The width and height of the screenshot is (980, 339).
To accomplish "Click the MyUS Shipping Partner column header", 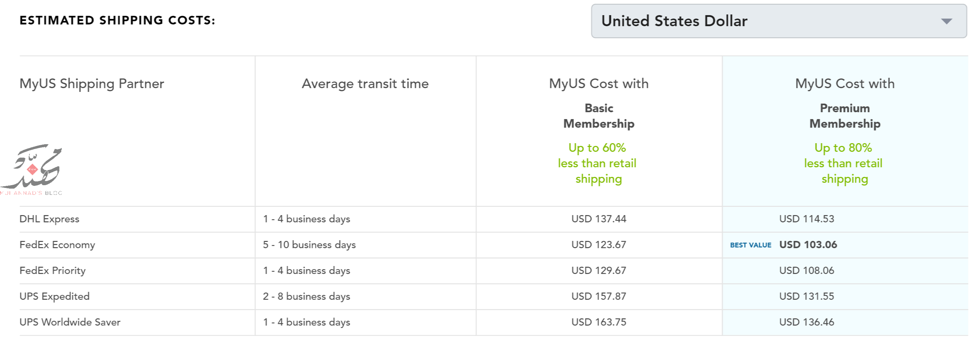I will [92, 84].
